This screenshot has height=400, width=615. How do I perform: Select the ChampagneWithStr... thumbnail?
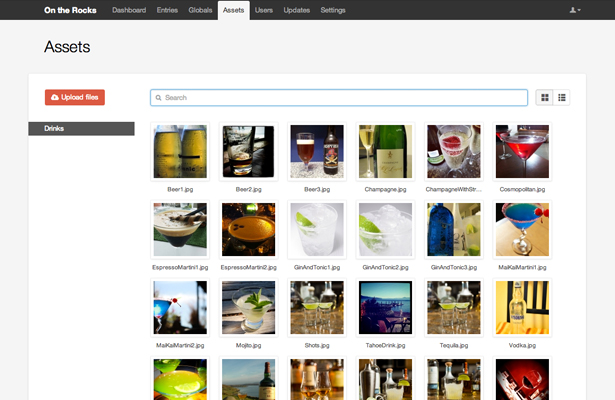point(454,151)
